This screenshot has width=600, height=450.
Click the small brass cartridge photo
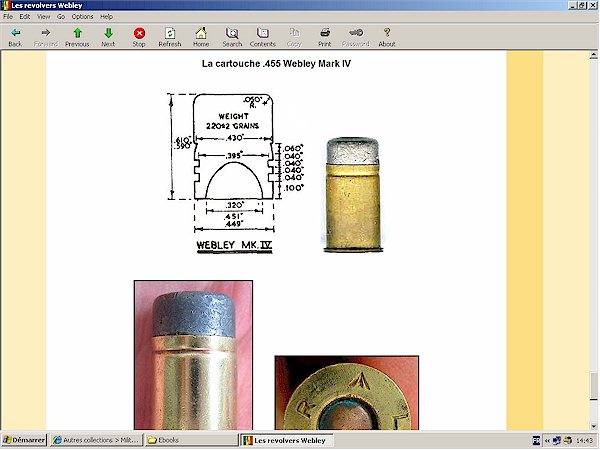[x=353, y=195]
